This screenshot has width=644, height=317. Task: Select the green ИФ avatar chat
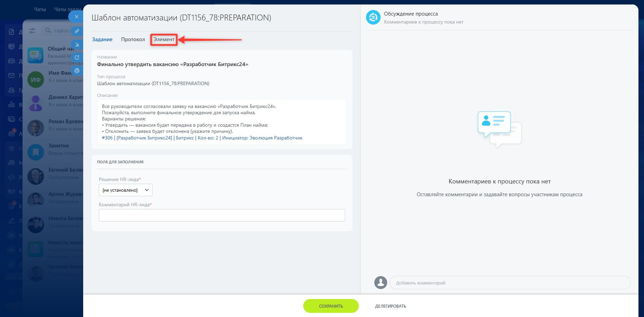35,80
